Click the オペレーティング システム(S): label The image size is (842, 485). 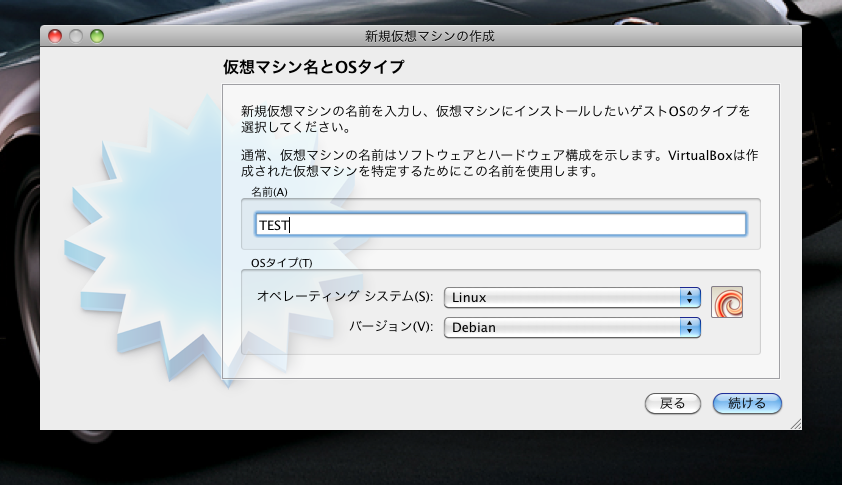pos(345,296)
